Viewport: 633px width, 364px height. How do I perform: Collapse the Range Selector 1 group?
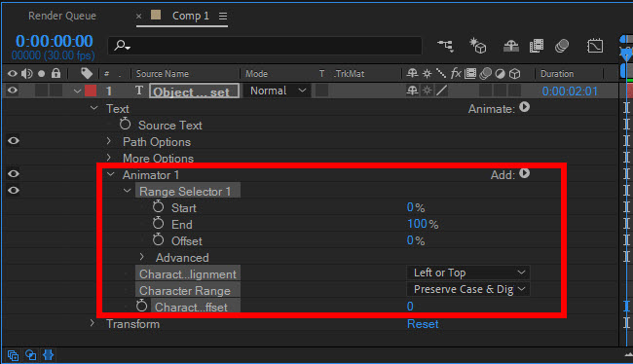point(128,191)
